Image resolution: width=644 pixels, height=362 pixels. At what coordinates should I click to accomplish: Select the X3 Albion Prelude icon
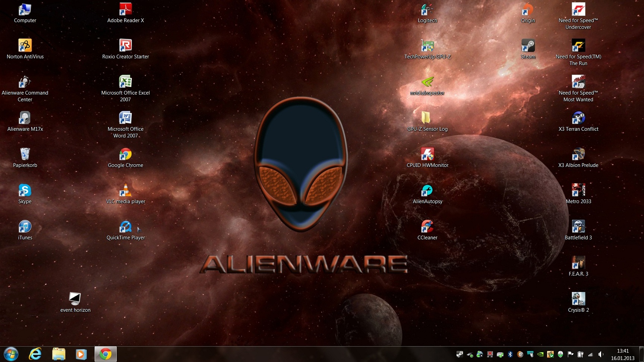pos(578,158)
